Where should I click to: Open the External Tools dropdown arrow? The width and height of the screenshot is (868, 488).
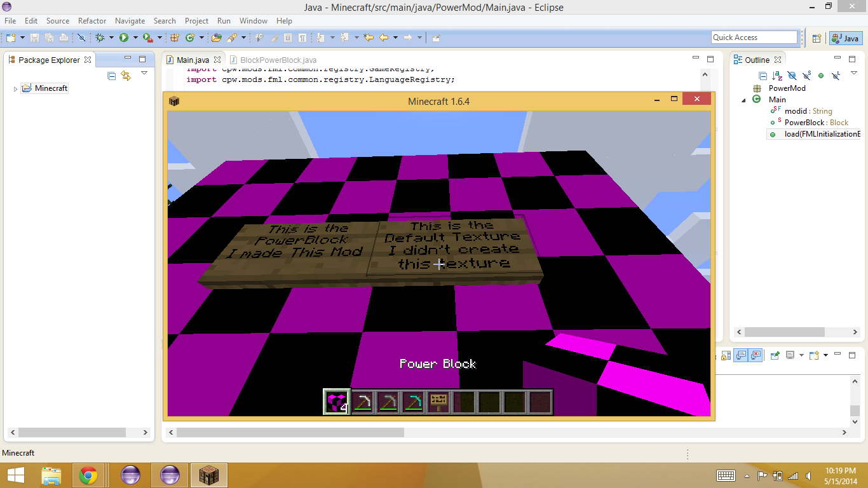click(159, 37)
